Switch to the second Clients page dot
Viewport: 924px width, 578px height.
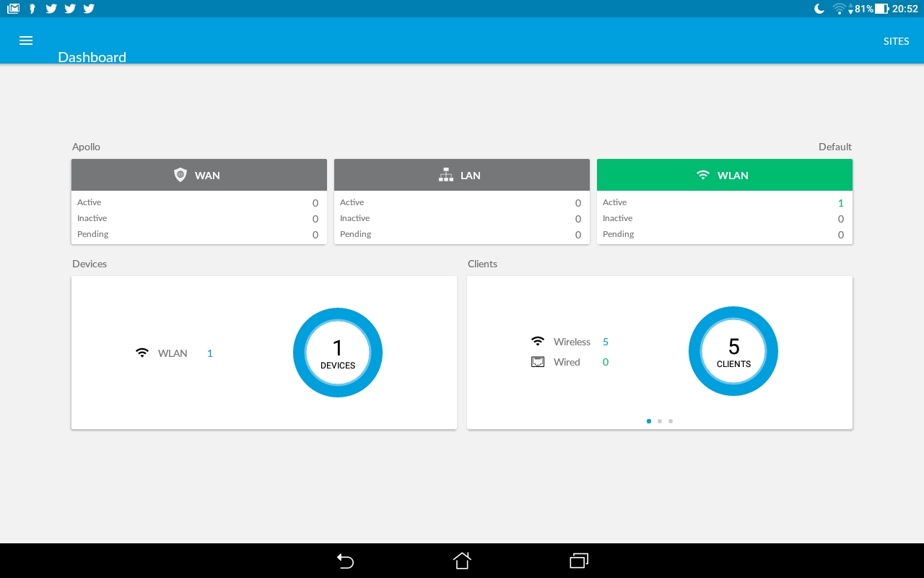660,420
